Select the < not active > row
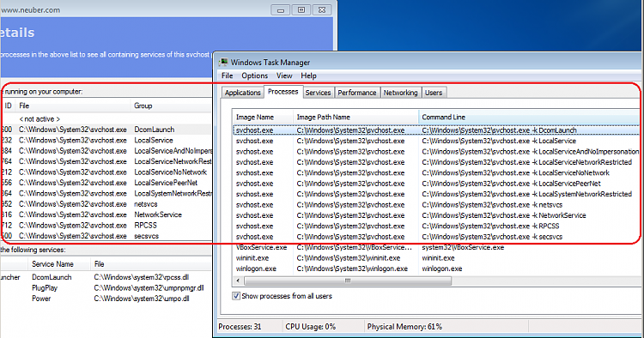644x338 pixels. pos(106,119)
